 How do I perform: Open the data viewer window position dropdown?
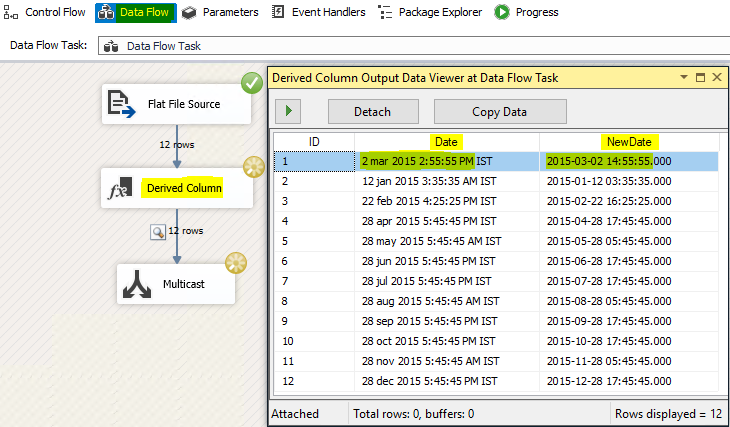pos(684,77)
